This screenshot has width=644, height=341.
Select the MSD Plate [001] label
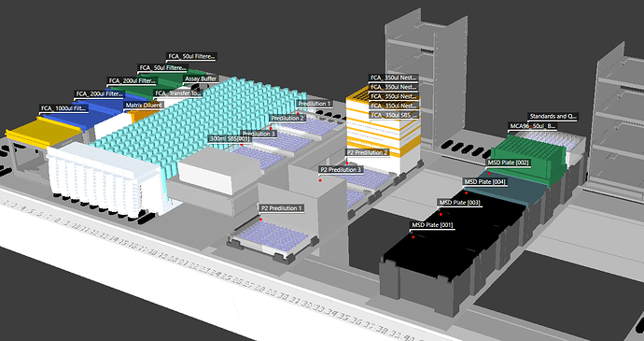coord(432,225)
